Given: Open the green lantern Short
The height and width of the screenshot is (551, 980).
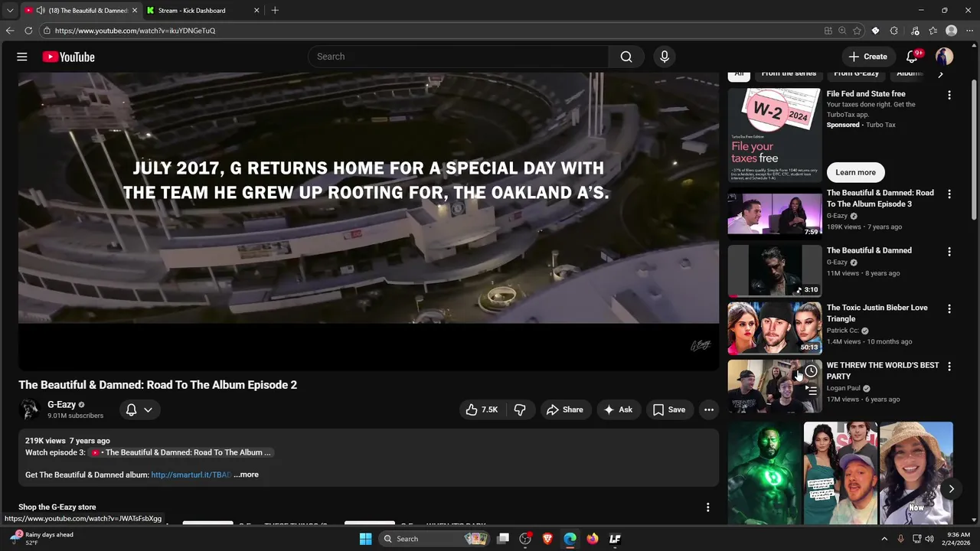Looking at the screenshot, I should coord(764,473).
